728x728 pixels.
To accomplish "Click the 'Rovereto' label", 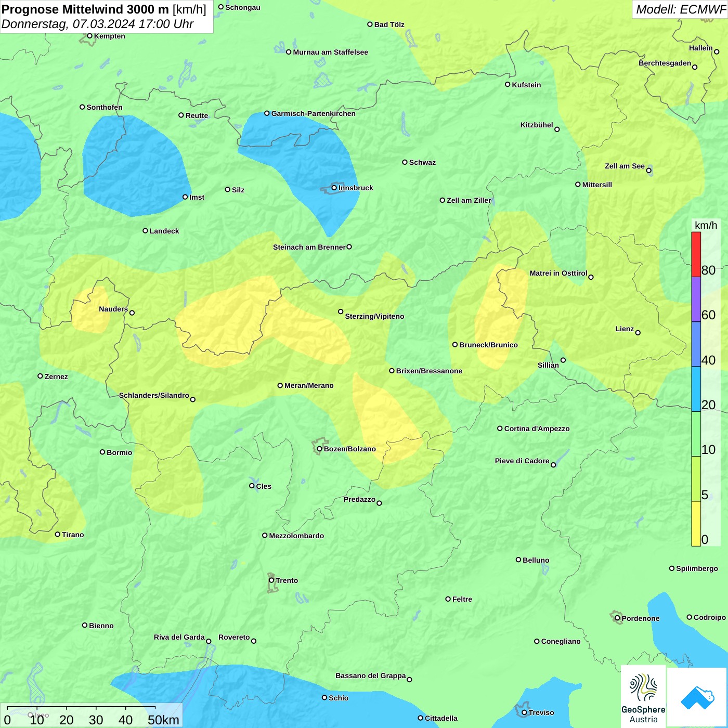I will (234, 637).
